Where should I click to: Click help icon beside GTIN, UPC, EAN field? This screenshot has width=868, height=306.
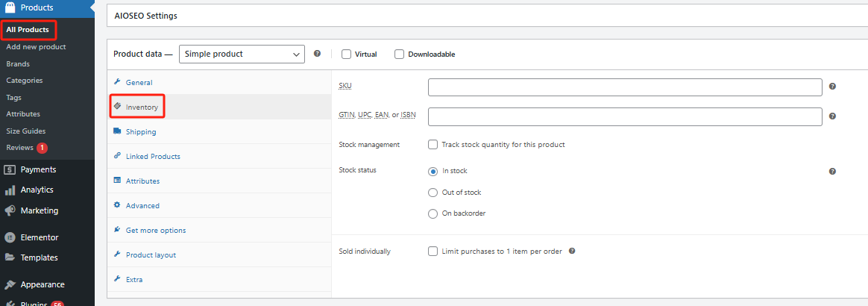[832, 116]
